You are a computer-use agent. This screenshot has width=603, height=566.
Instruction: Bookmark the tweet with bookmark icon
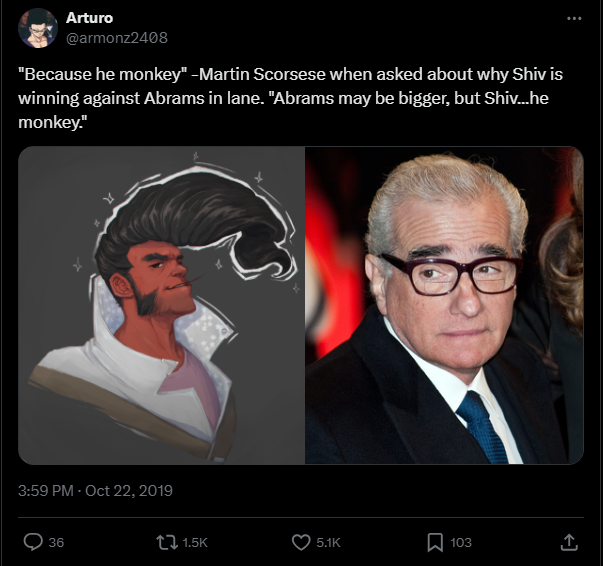pos(435,543)
